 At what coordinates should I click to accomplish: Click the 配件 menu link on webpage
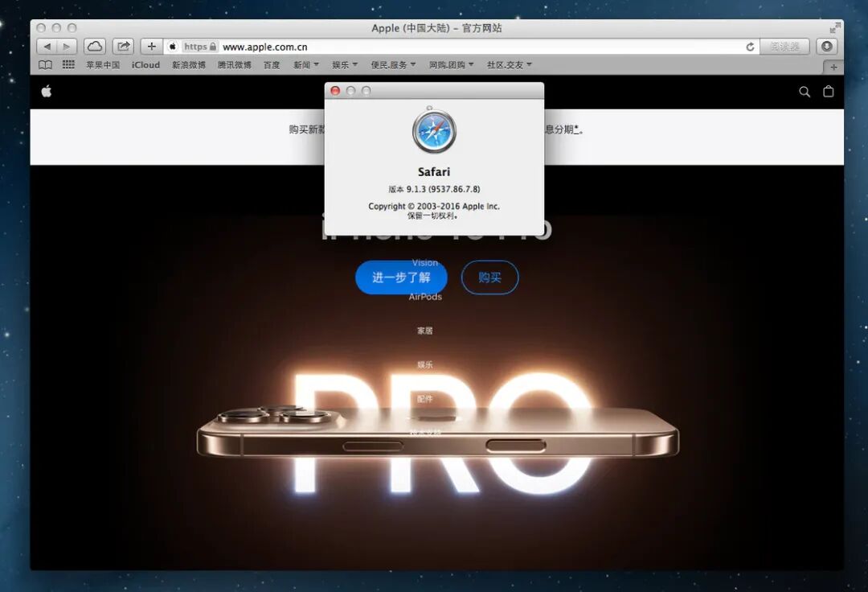pos(425,399)
